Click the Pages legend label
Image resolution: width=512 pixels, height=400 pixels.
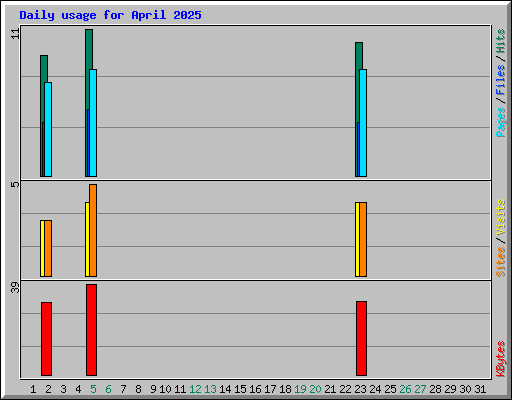coord(500,122)
